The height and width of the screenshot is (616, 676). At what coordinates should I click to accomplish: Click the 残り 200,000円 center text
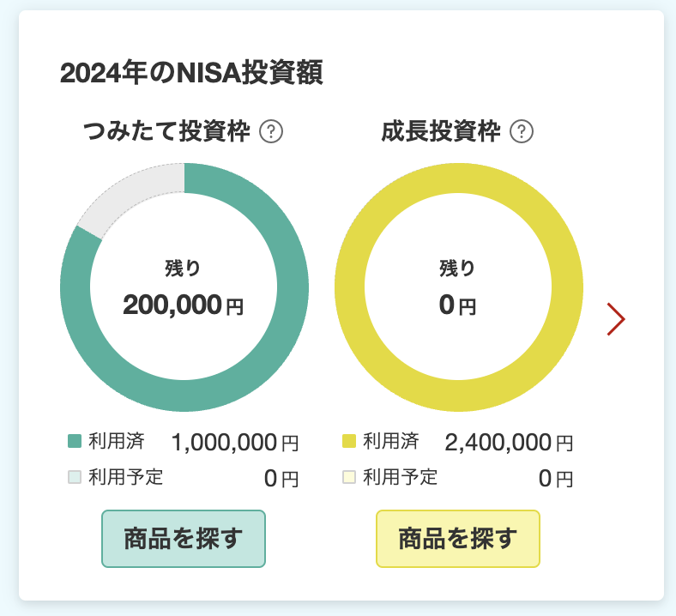(184, 288)
